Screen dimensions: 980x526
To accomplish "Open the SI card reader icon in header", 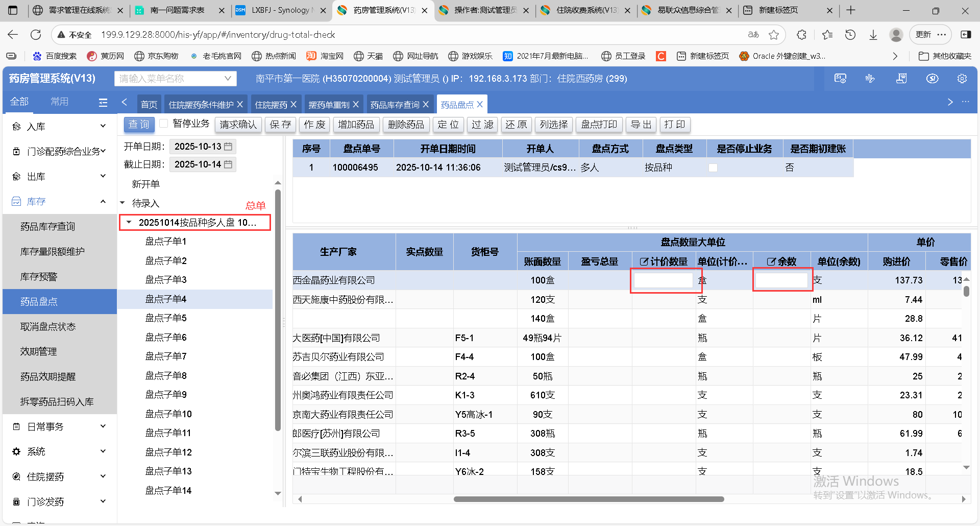I will coord(840,79).
